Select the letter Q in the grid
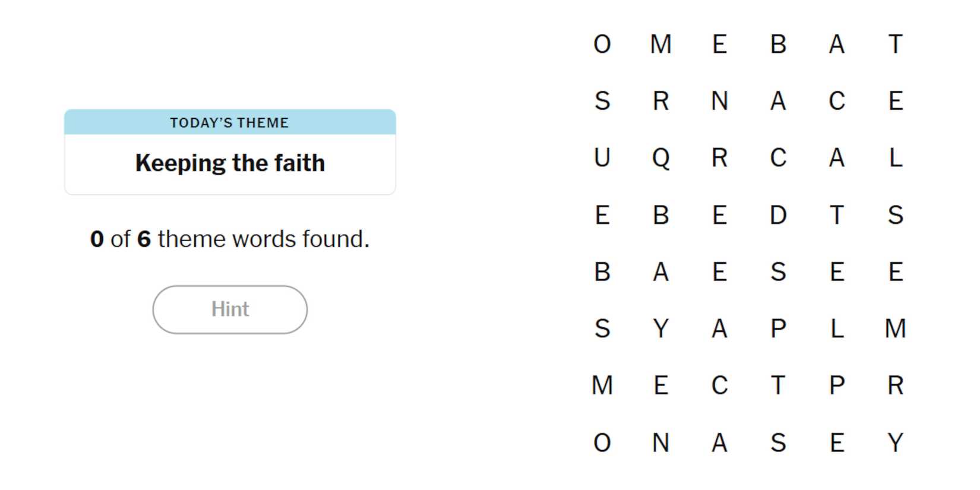 pyautogui.click(x=660, y=158)
